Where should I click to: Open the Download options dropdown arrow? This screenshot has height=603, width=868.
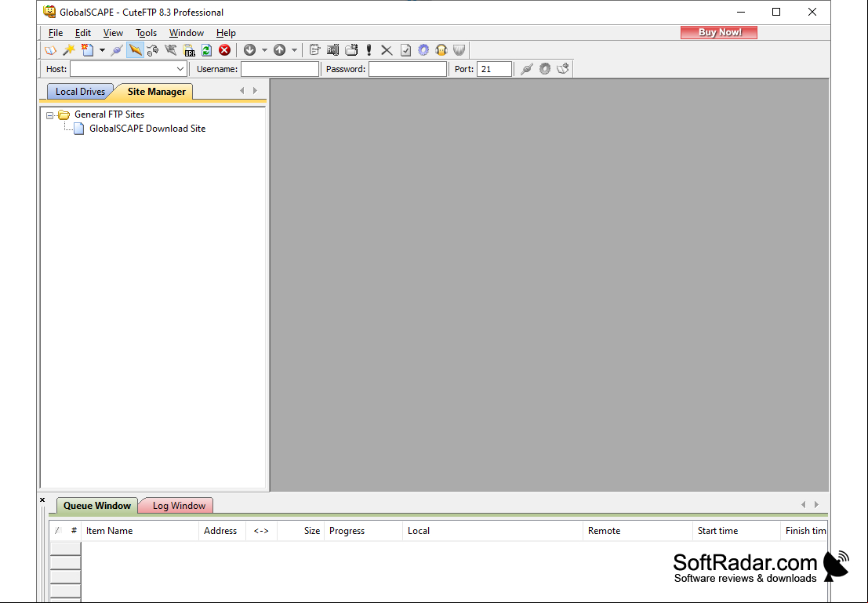tap(264, 50)
